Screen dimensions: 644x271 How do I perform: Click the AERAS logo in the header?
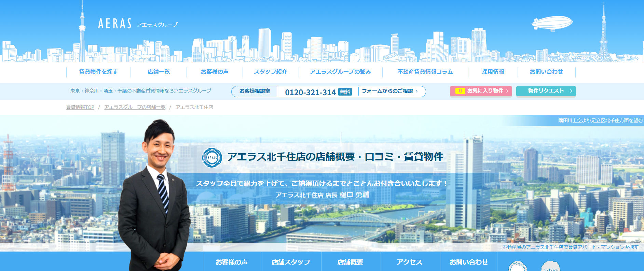(115, 24)
